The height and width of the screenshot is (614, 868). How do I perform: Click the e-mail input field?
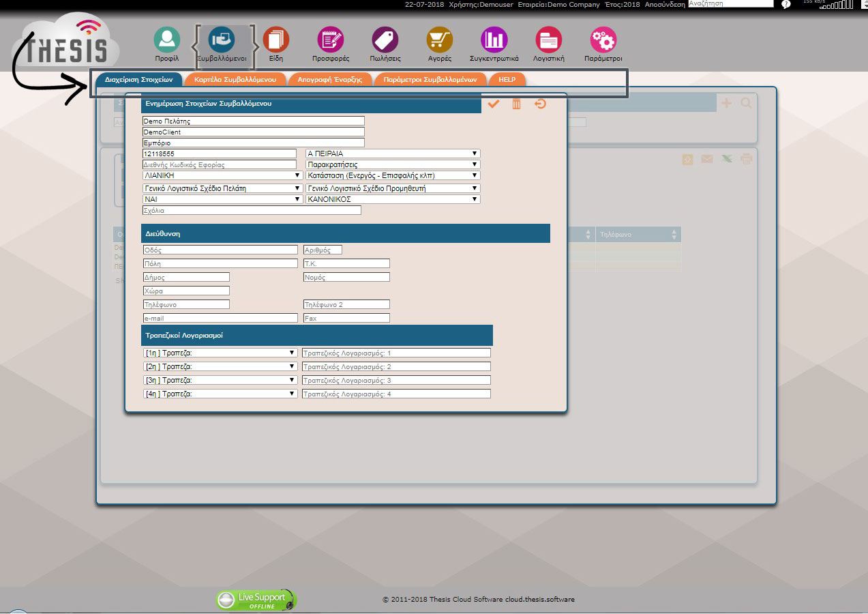[220, 318]
